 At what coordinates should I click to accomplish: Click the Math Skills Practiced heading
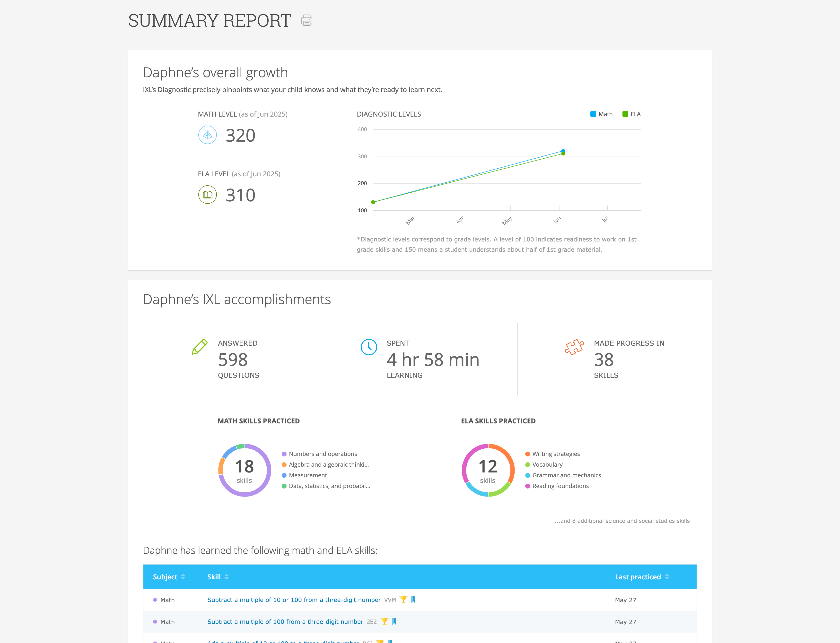[259, 421]
